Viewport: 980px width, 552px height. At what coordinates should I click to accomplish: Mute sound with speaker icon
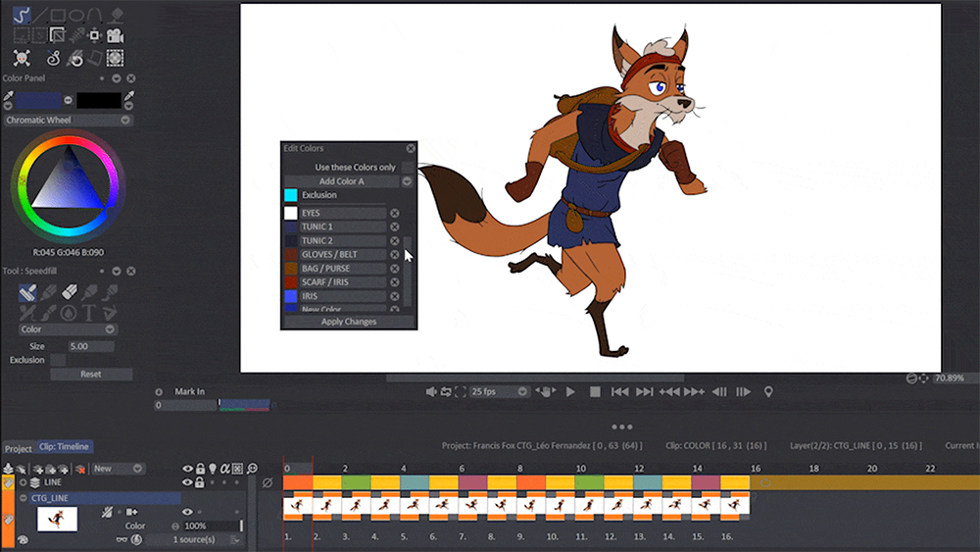(x=430, y=391)
